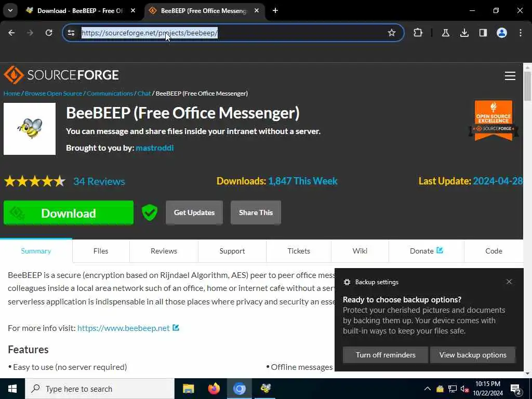
Task: Open the Extensions puzzle icon
Action: coord(418,33)
